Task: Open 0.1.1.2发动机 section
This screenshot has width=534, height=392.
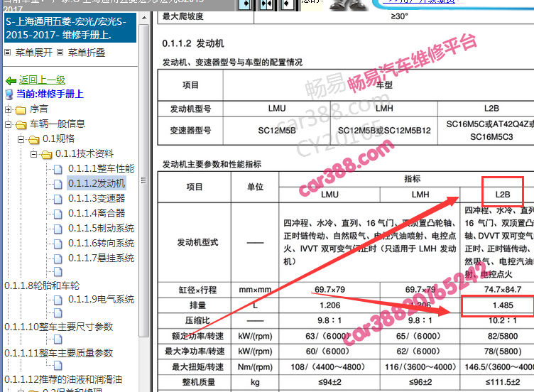Action: point(97,183)
